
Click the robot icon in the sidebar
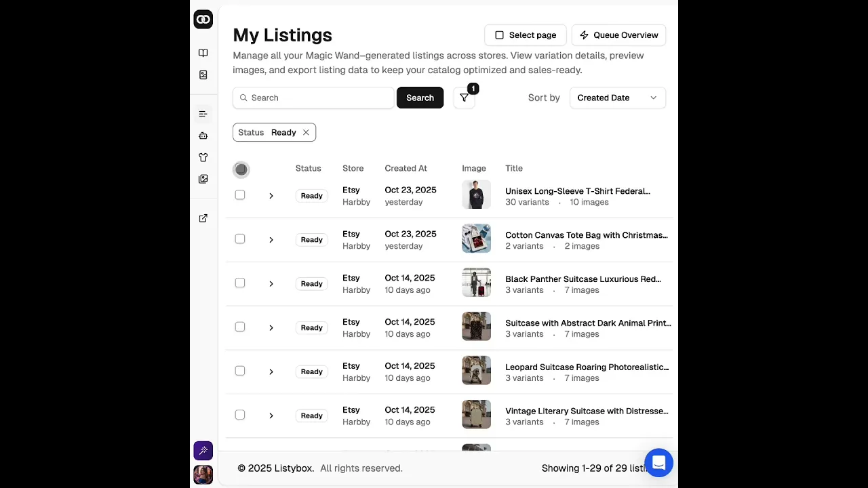coord(203,136)
